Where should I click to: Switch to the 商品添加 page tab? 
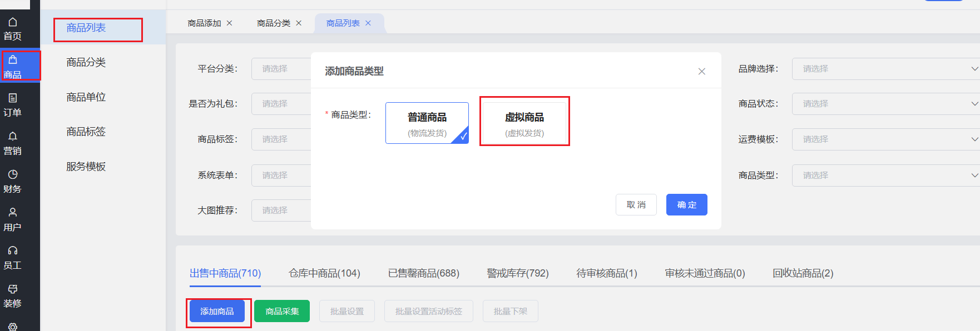coord(204,23)
